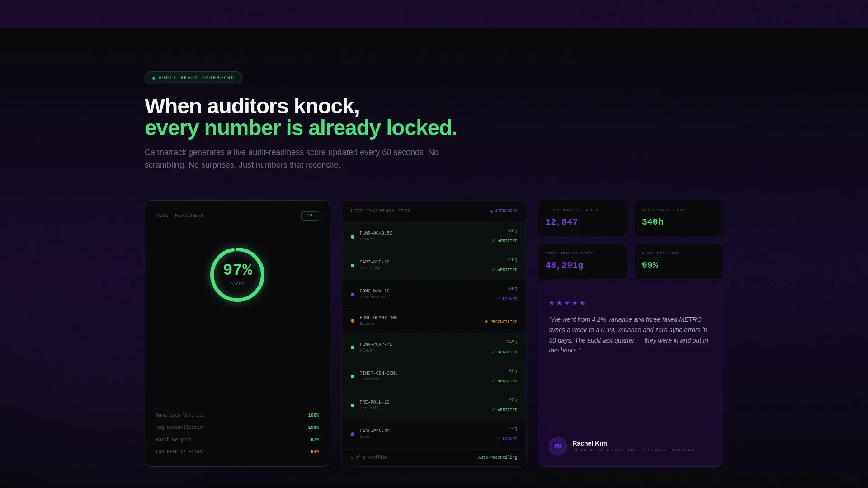Click the 97% score ring
868x488 pixels.
pos(237,275)
